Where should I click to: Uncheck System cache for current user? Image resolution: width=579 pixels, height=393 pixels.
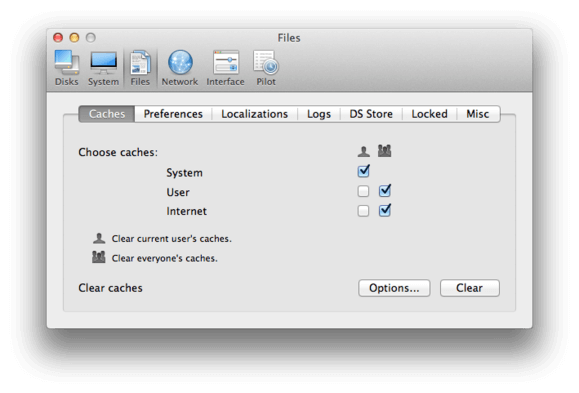click(363, 171)
